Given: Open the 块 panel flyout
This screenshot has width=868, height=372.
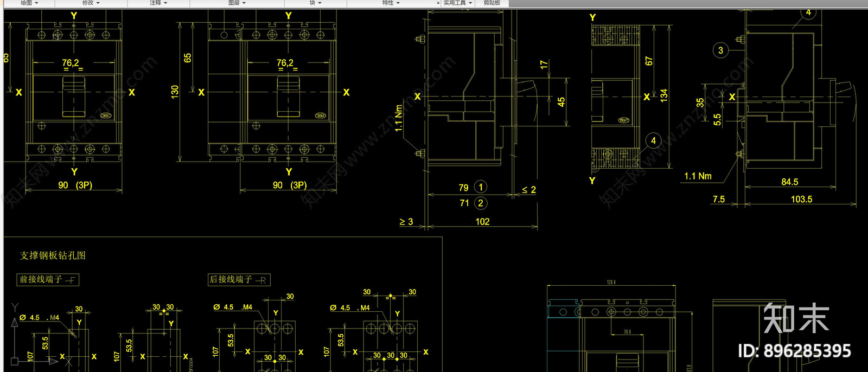Looking at the screenshot, I should [x=316, y=3].
